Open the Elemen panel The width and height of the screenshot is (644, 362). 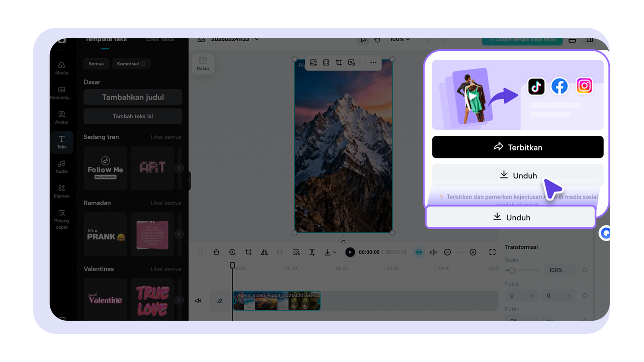point(61,192)
